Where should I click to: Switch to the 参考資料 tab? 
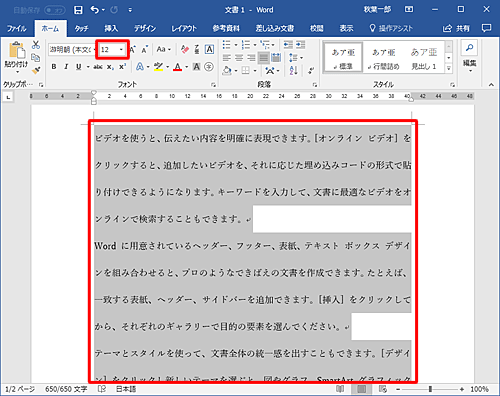[x=226, y=29]
